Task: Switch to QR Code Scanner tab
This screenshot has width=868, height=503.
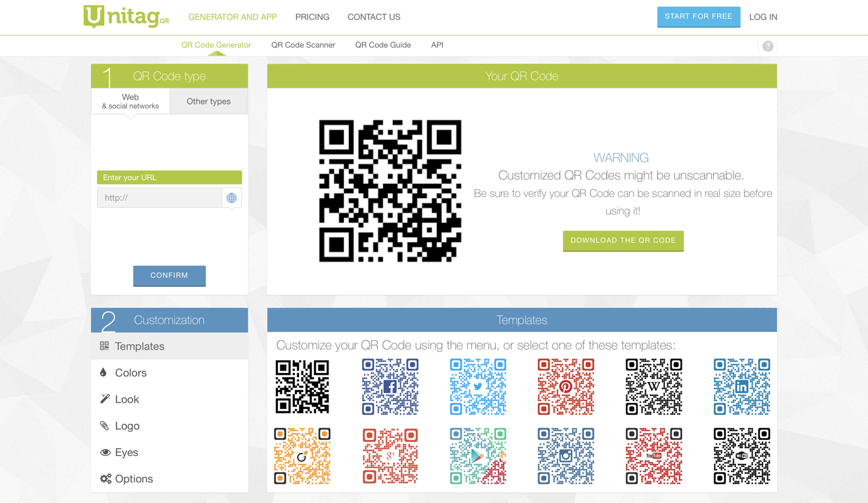Action: (x=303, y=45)
